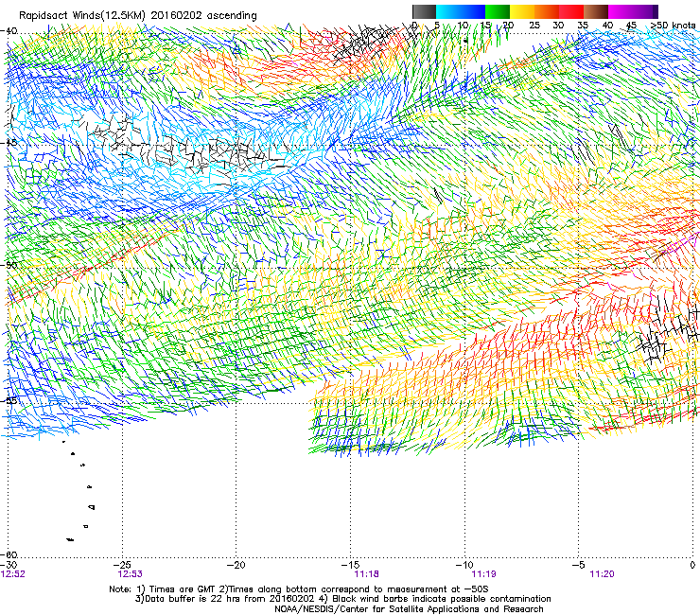
Task: Click the brown 35-40 knots legend swatch
Action: [x=596, y=11]
